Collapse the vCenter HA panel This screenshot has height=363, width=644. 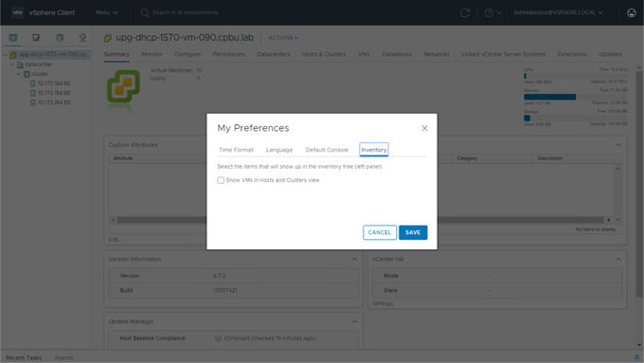pos(618,260)
